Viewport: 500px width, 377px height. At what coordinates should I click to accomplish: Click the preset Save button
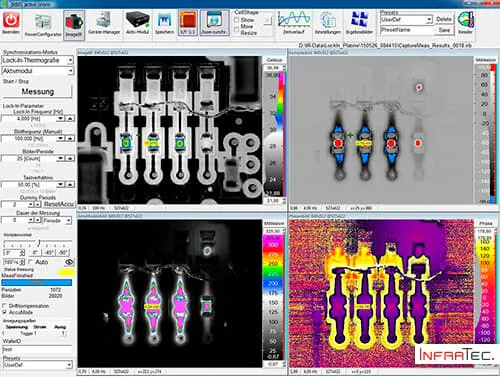click(444, 30)
